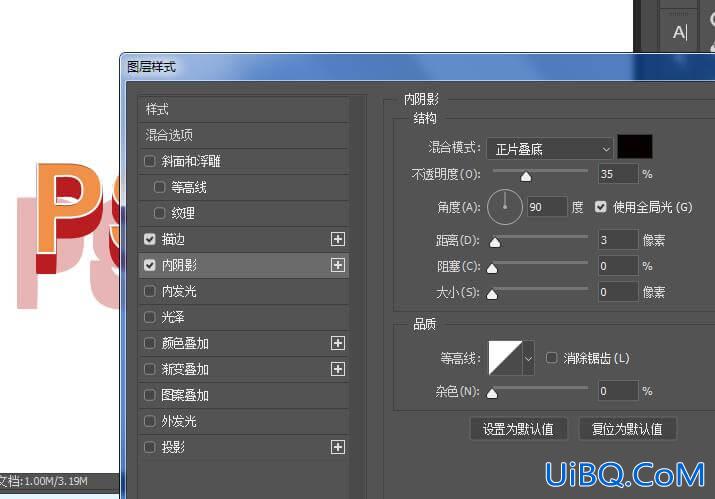Add another Stroke (描边) effect with plus icon
The image size is (715, 499).
[x=337, y=239]
